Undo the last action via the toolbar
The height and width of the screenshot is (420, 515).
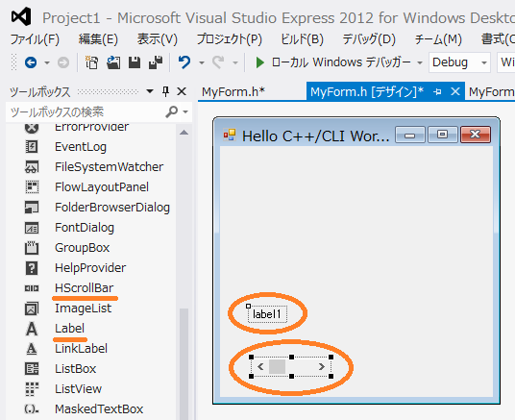tap(184, 62)
